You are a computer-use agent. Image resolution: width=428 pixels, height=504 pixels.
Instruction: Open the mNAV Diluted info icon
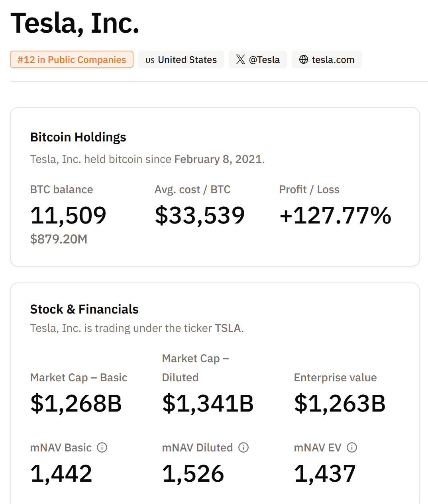pyautogui.click(x=243, y=448)
